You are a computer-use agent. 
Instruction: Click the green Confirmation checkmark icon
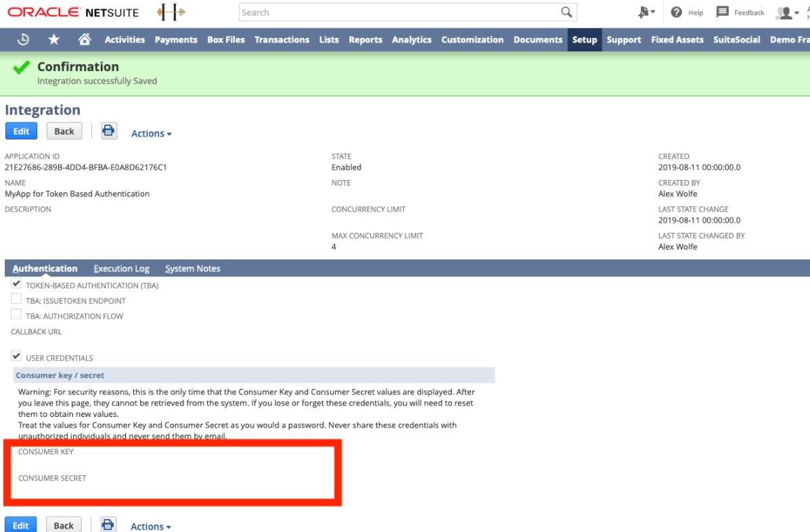coord(21,68)
